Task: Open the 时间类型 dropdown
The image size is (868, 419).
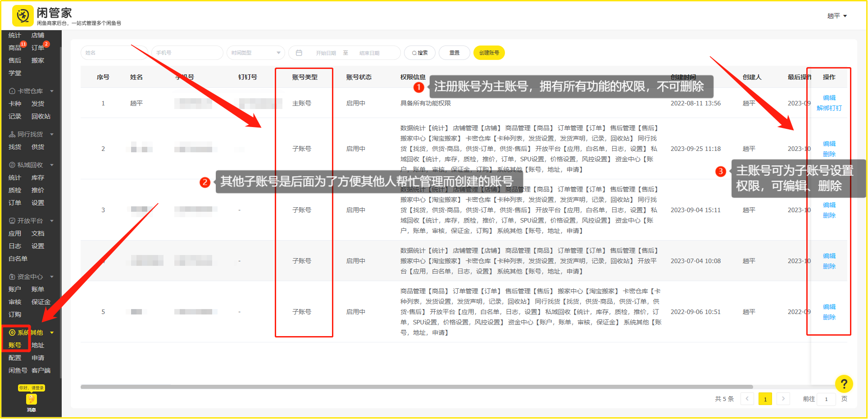Action: pos(255,53)
